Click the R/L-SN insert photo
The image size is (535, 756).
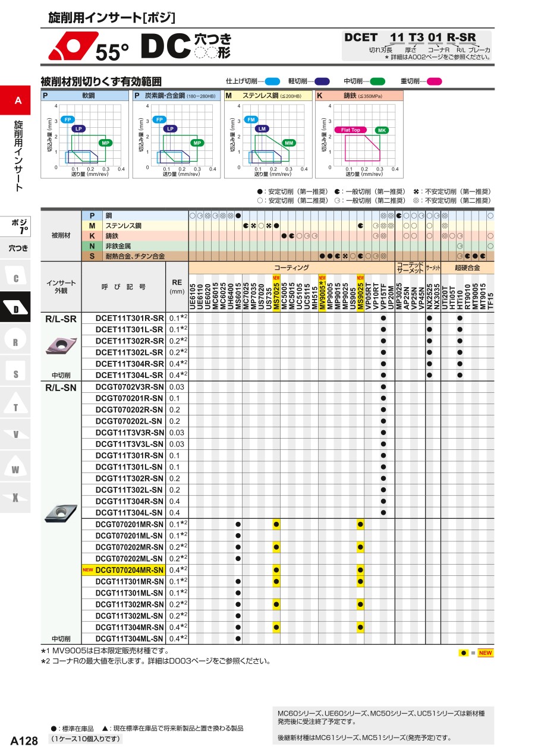click(x=61, y=513)
